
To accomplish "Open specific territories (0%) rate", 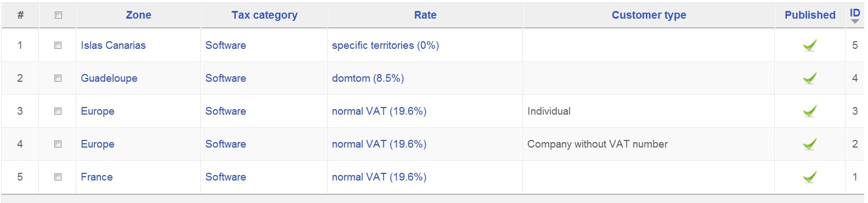I will pos(385,46).
